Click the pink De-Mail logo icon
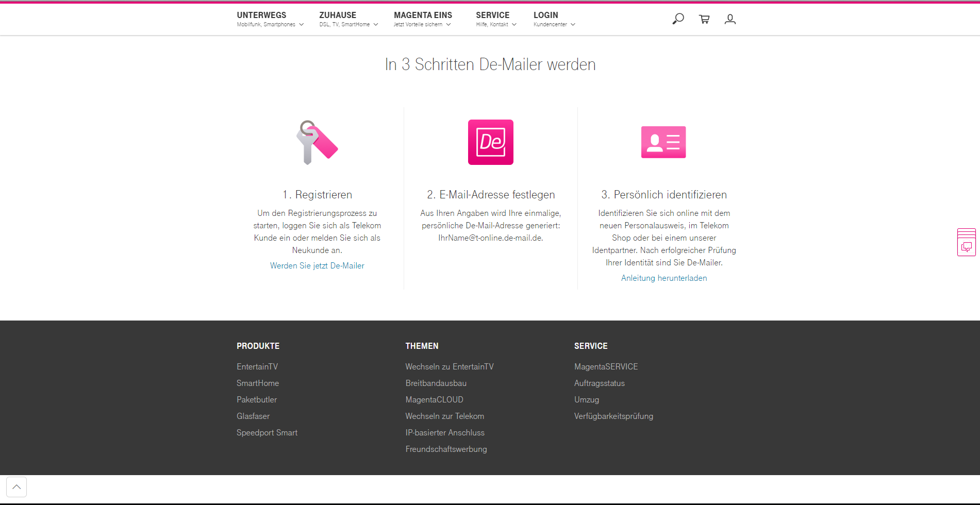The image size is (980, 505). point(491,142)
